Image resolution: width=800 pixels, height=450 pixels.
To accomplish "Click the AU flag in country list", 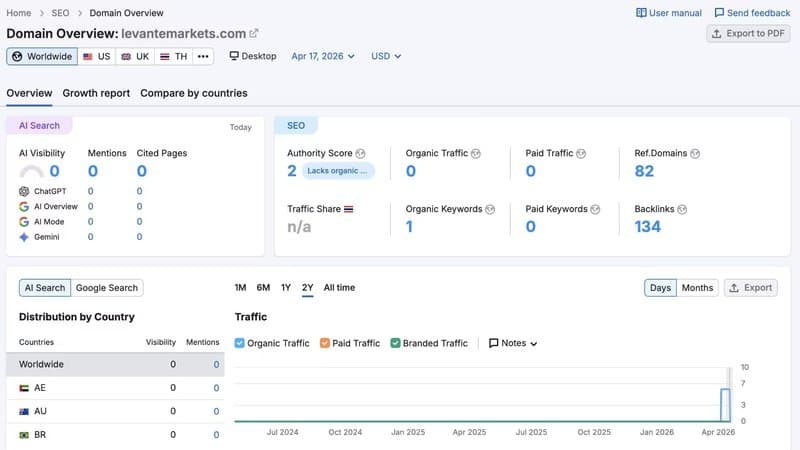I will pos(24,412).
